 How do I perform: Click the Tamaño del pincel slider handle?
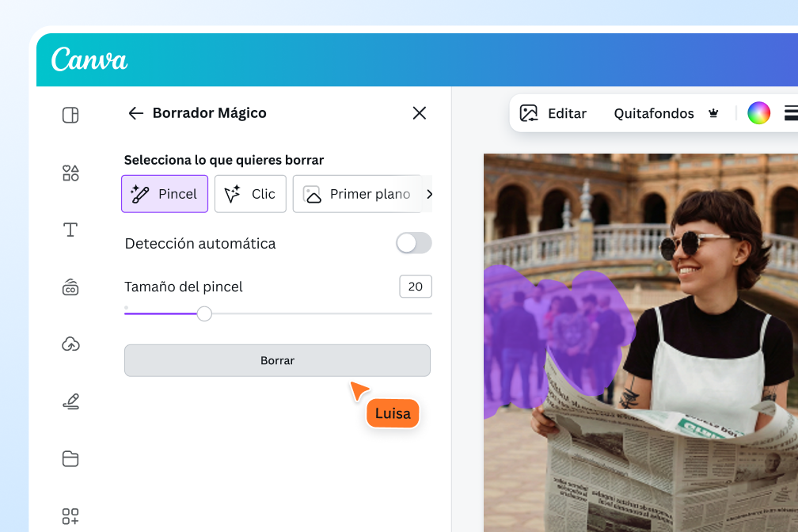click(204, 313)
